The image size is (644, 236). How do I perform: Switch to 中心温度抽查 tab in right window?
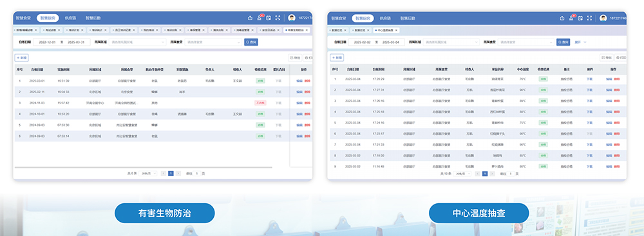coord(386,30)
